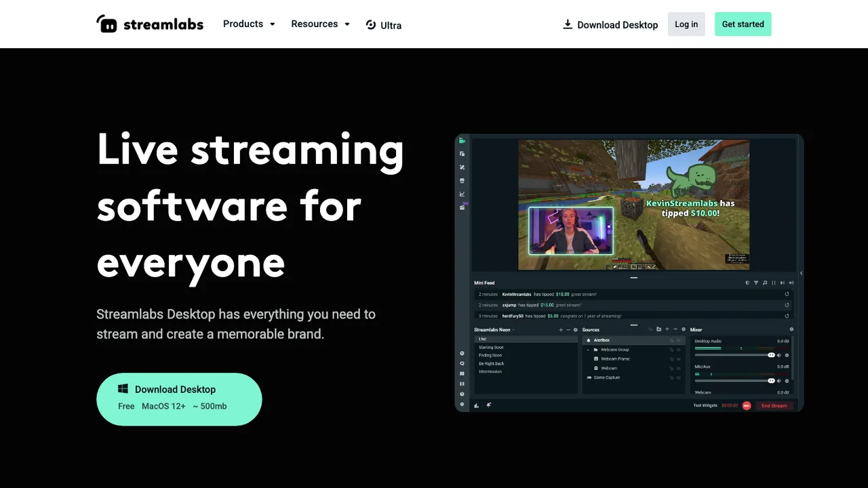Open the Ultra menu item
868x488 pixels.
coord(384,25)
